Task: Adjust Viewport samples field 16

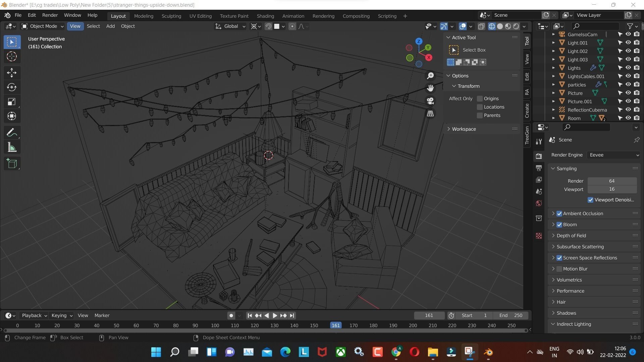Action: [612, 189]
